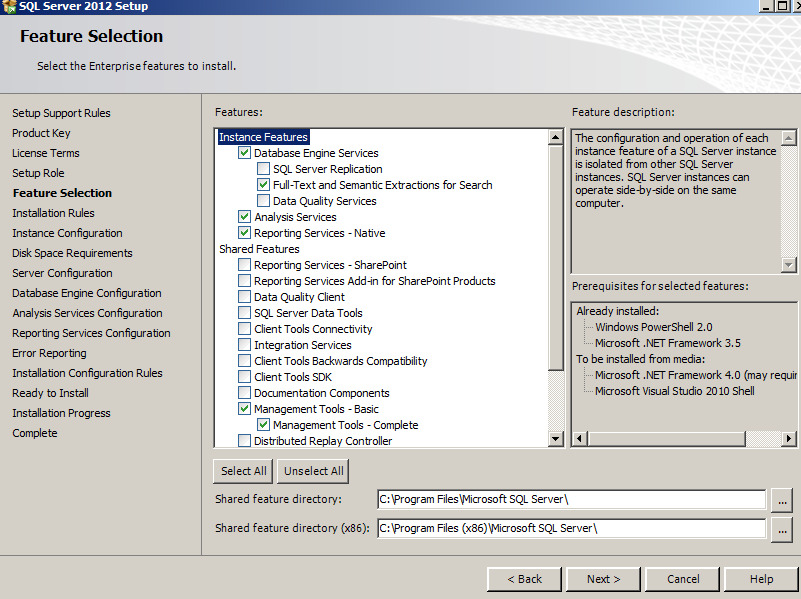
Task: Click Server Configuration step in sidebar
Action: tap(62, 273)
